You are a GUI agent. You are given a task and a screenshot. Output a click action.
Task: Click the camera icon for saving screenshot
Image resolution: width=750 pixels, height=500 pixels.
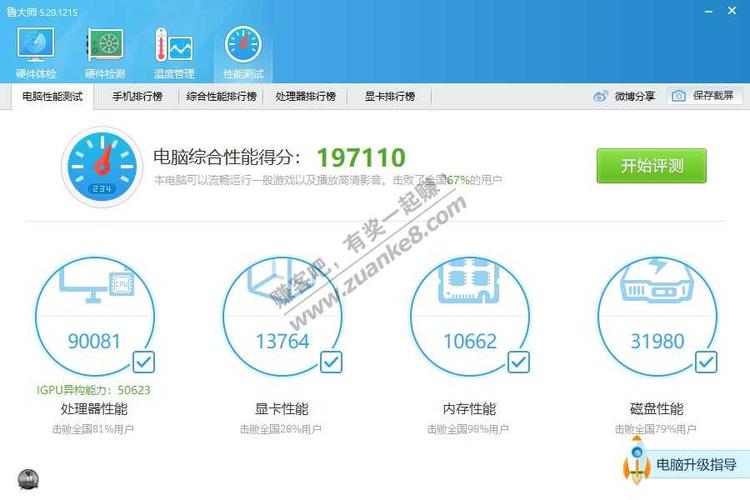[678, 96]
